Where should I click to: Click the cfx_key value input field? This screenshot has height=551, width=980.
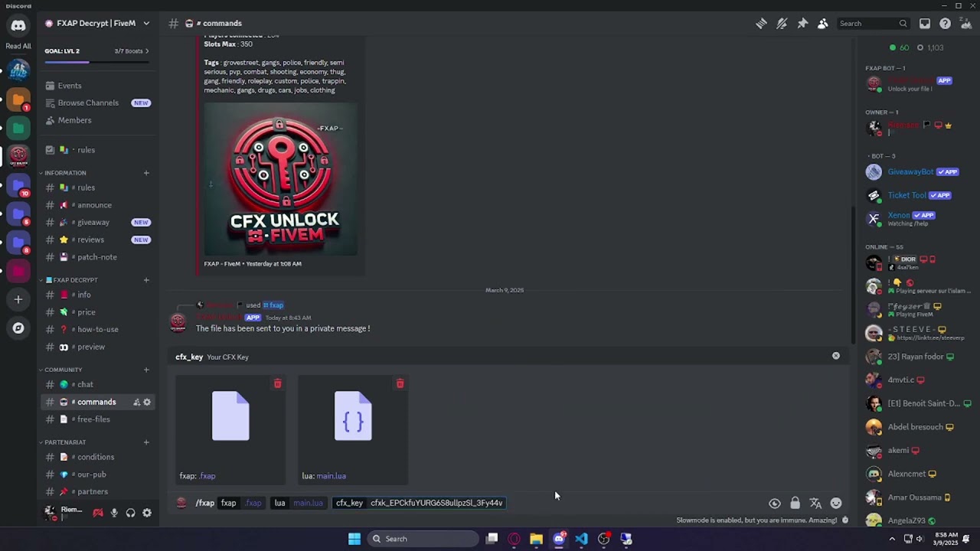436,503
